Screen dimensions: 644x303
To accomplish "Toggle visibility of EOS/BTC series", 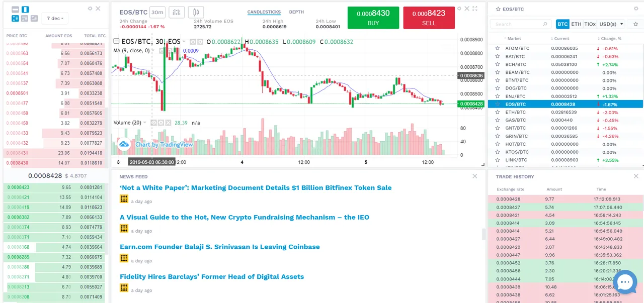I will pos(193,42).
